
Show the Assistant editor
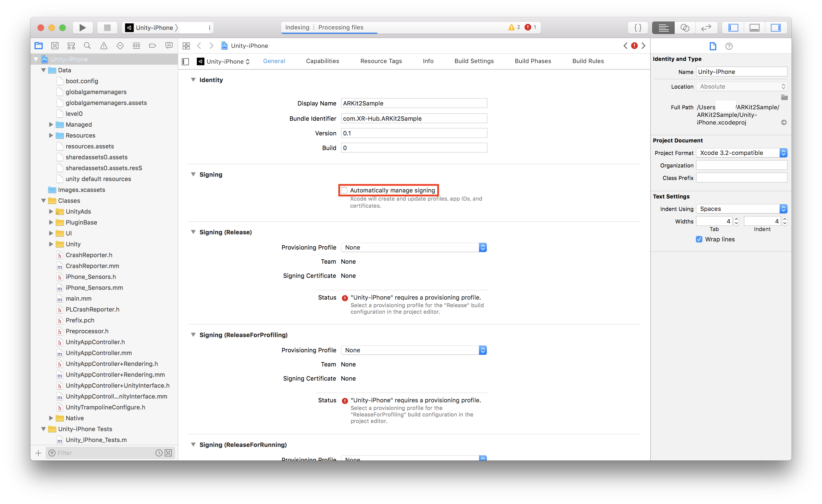point(684,28)
